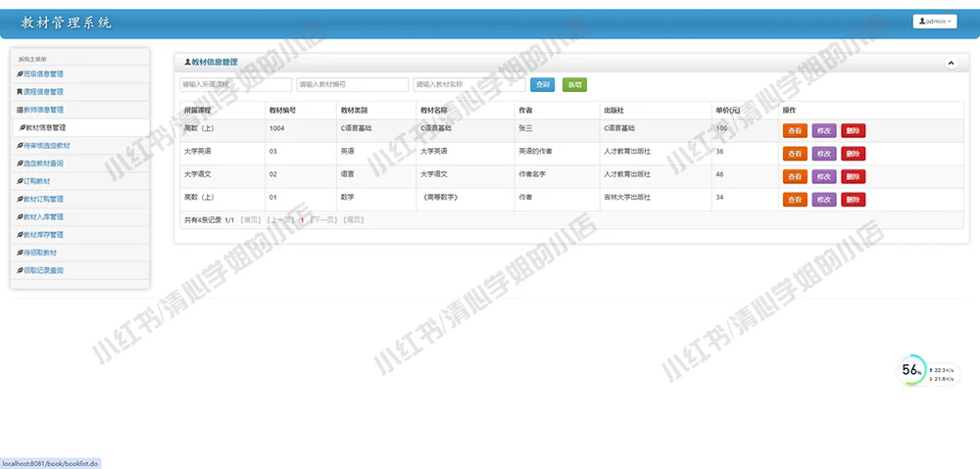The height and width of the screenshot is (469, 980).
Task: Focus the 请输入教材编号 search field
Action: click(x=353, y=84)
